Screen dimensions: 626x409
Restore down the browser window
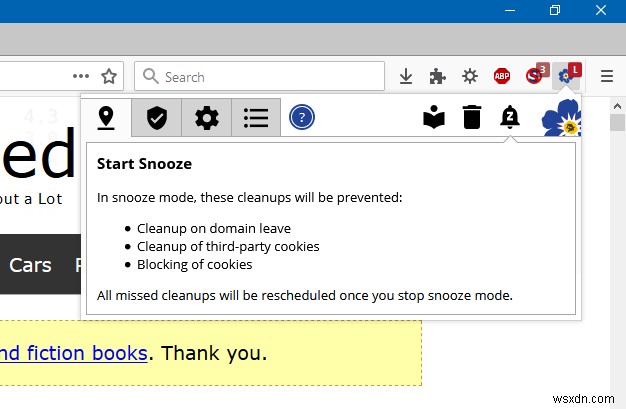coord(555,10)
